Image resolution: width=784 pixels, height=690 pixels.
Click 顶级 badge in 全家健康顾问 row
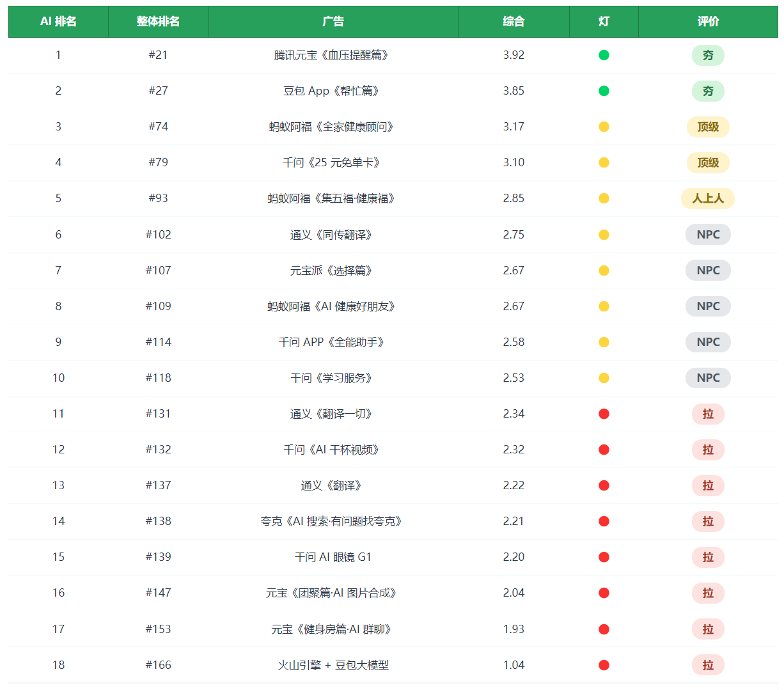tap(708, 127)
